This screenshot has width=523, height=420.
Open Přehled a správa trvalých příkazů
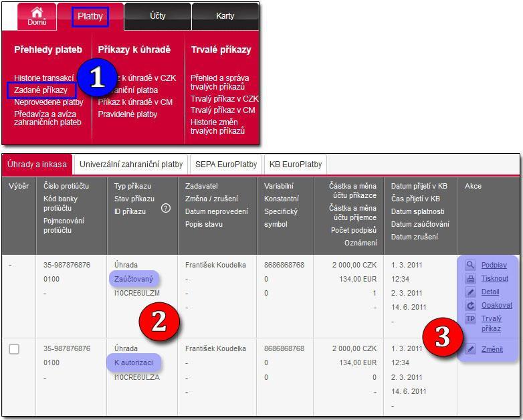pos(220,82)
